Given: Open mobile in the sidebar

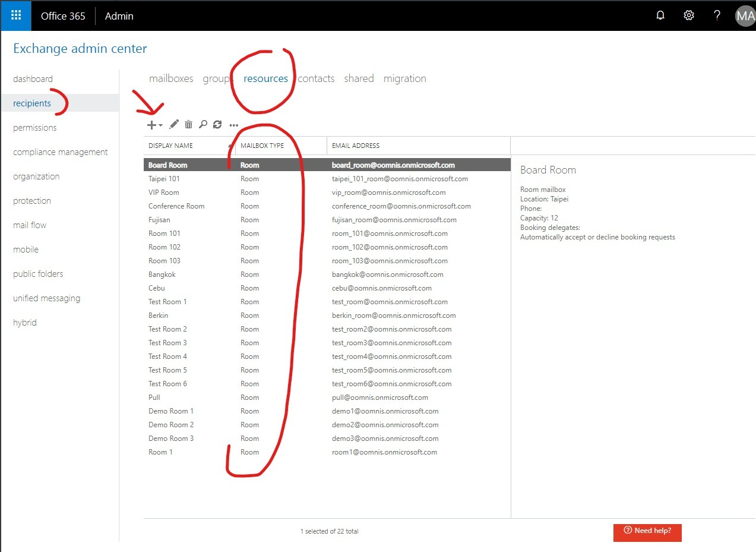Looking at the screenshot, I should point(26,250).
